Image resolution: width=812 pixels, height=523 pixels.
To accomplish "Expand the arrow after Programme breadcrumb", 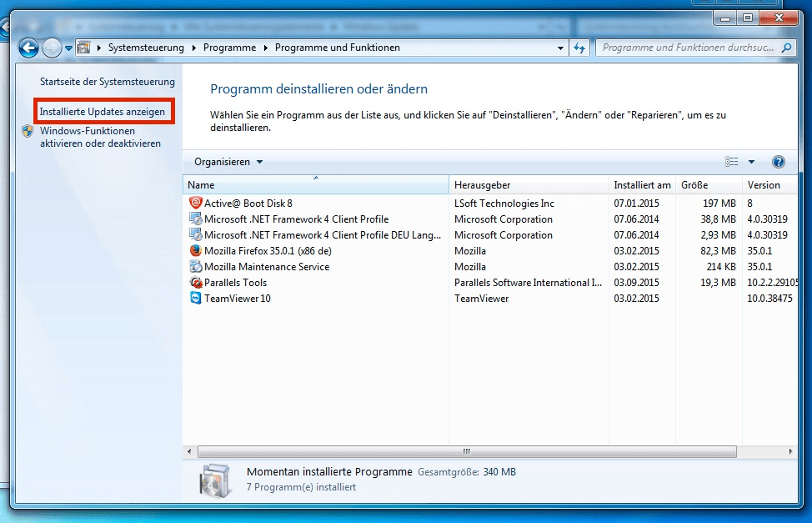I will pos(266,48).
